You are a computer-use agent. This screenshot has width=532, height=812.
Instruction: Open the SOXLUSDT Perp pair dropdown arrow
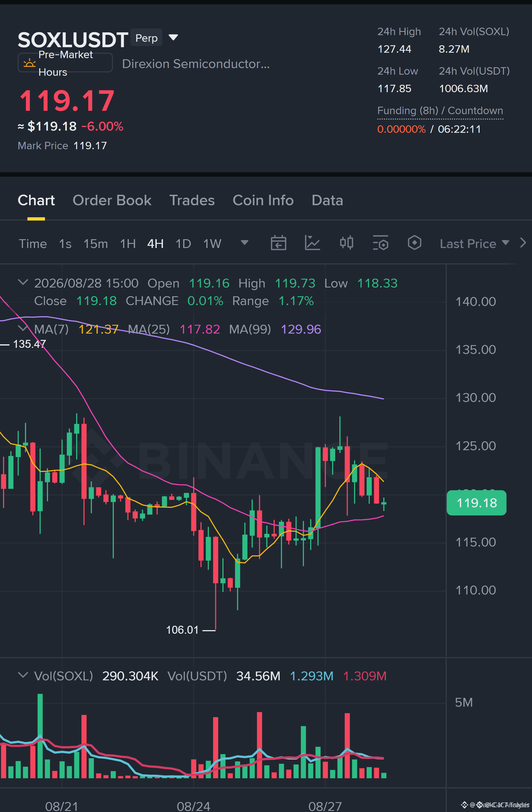coord(173,38)
